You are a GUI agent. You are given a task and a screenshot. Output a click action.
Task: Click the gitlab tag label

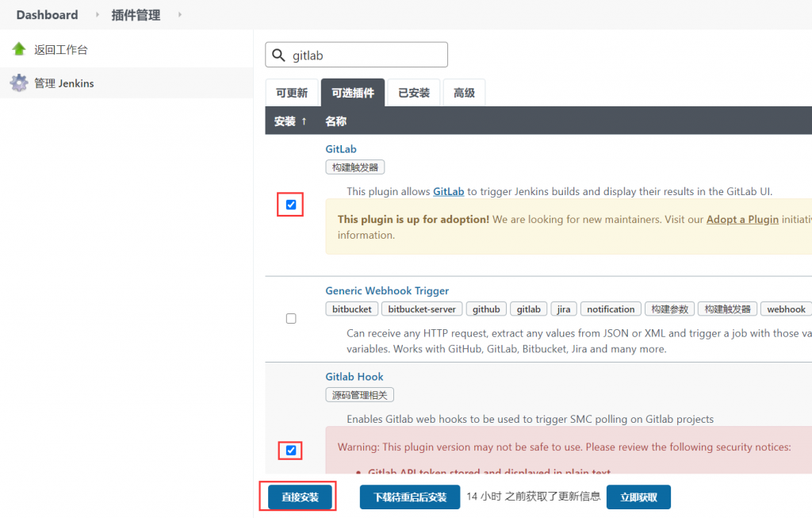click(529, 309)
